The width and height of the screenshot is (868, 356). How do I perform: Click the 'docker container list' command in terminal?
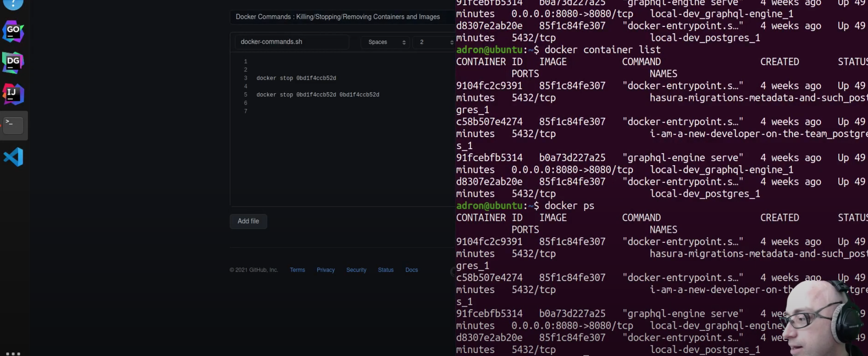[x=602, y=50]
